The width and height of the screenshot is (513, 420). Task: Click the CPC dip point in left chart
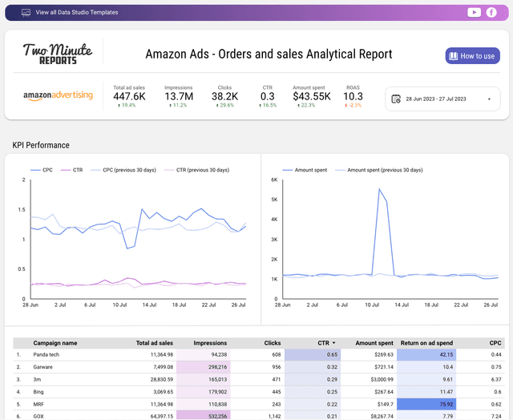click(127, 248)
